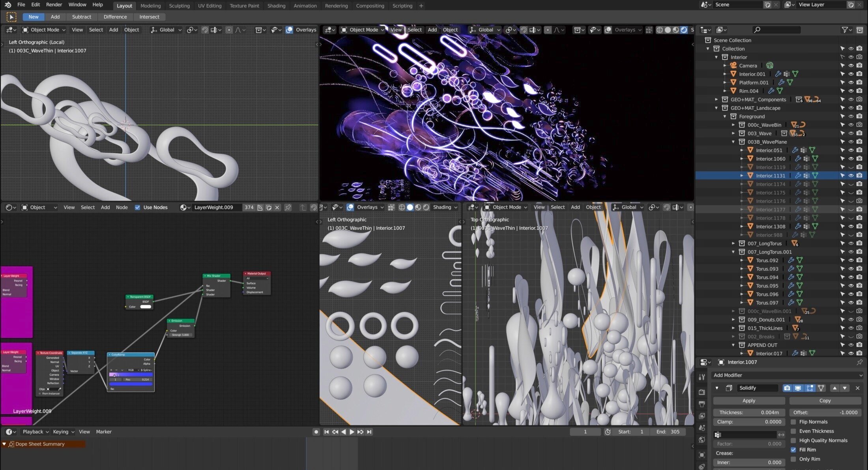
Task: Expand GEO+MAT_Components collection
Action: pos(716,99)
